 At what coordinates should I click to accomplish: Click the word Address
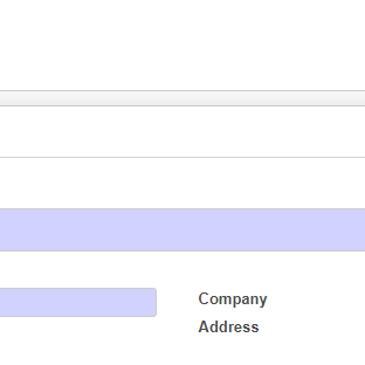click(229, 327)
